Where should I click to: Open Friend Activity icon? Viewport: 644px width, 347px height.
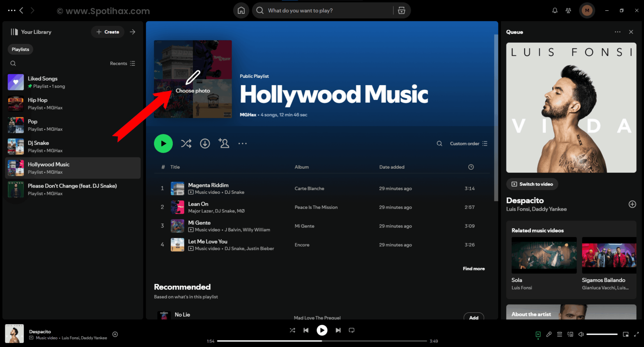tap(568, 11)
